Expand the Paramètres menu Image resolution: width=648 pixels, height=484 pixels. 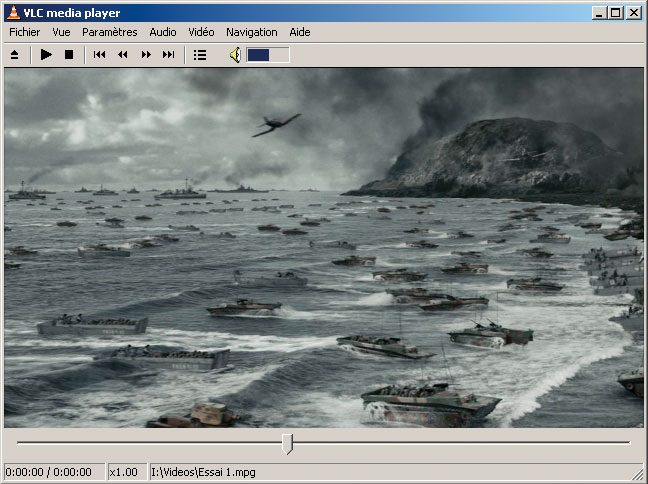click(x=109, y=32)
